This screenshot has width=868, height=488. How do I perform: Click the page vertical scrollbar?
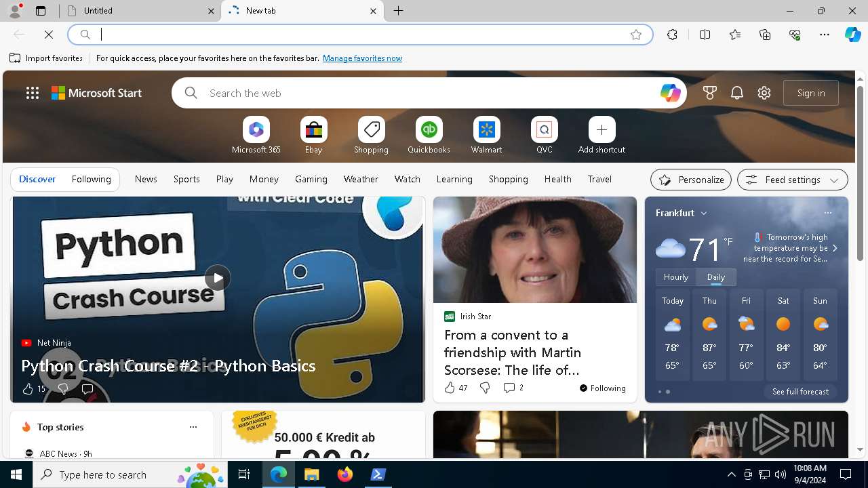[x=860, y=173]
